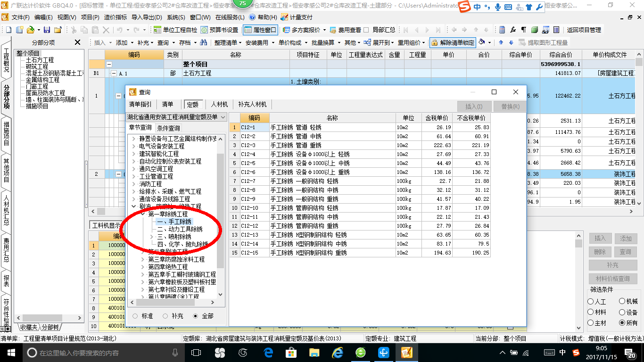This screenshot has height=362, width=644.
Task: Switch to 清单指引 tab in query dialog
Action: pos(140,104)
